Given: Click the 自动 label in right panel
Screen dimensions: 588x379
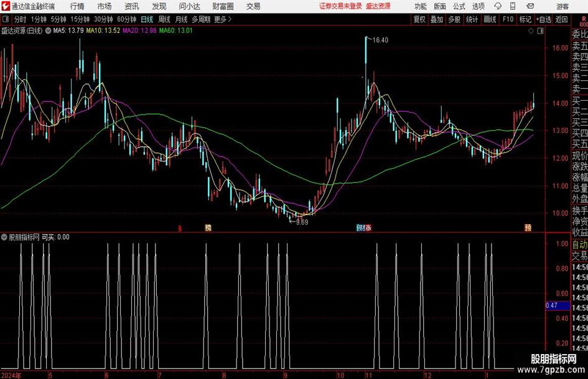Looking at the screenshot, I should pyautogui.click(x=580, y=245).
